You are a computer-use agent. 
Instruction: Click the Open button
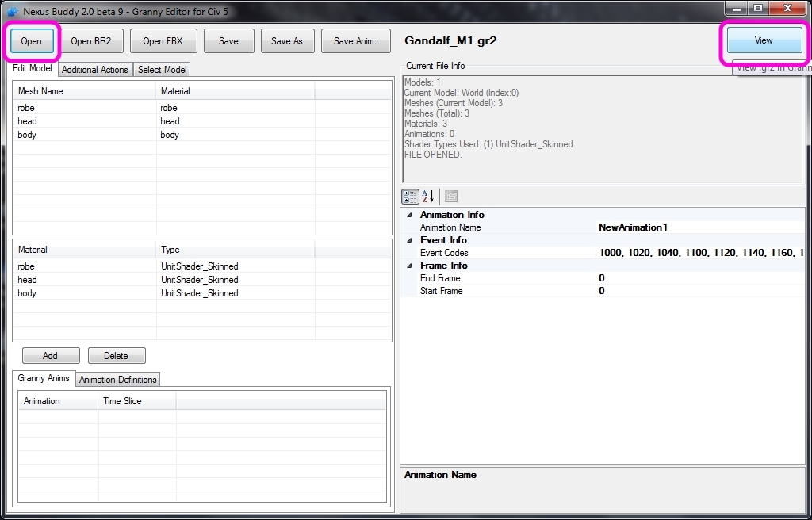coord(31,41)
